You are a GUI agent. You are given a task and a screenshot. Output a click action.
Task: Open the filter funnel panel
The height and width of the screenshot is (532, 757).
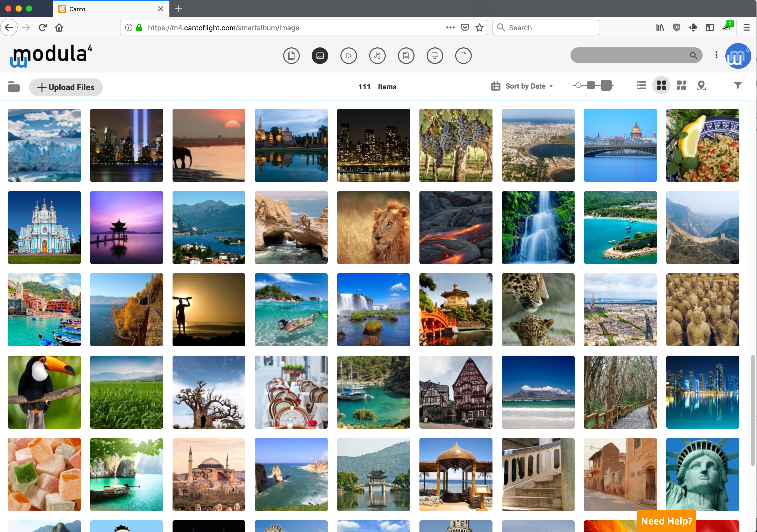pyautogui.click(x=738, y=85)
